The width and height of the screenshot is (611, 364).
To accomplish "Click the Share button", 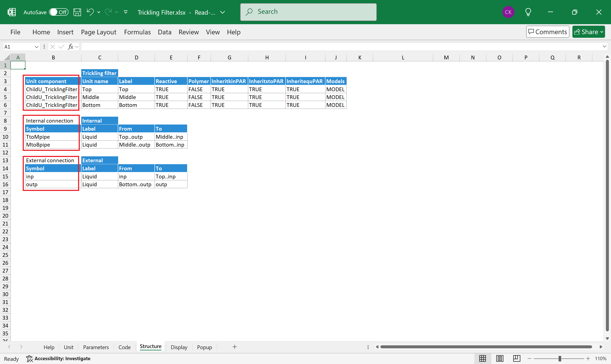I will pyautogui.click(x=589, y=32).
